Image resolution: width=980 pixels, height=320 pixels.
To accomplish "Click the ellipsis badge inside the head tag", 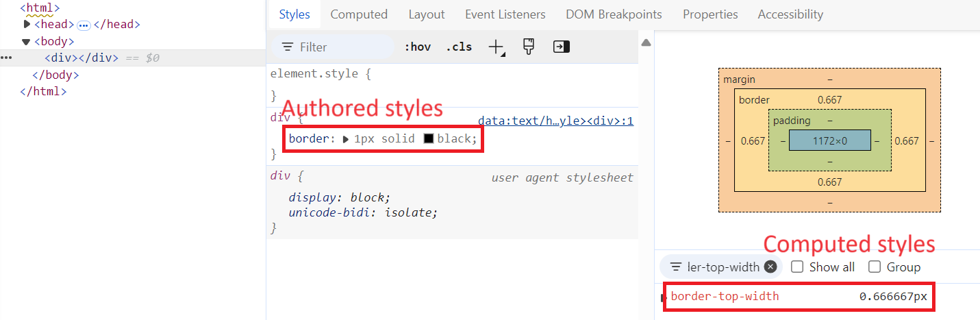I will tap(84, 25).
